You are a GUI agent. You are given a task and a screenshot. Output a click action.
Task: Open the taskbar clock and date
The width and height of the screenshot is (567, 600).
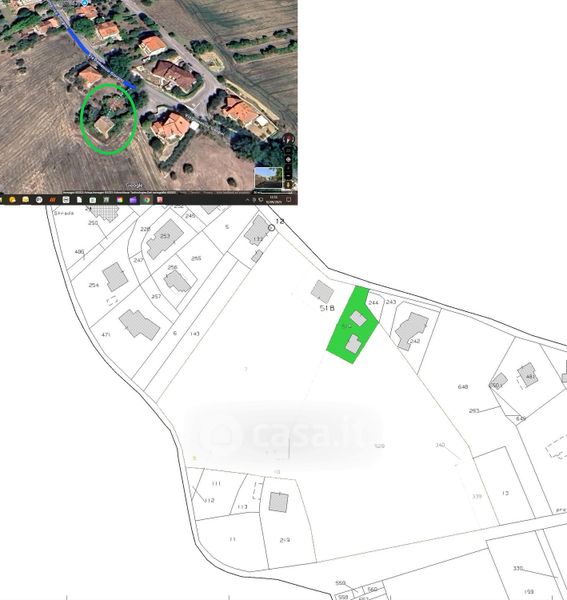pos(273,199)
